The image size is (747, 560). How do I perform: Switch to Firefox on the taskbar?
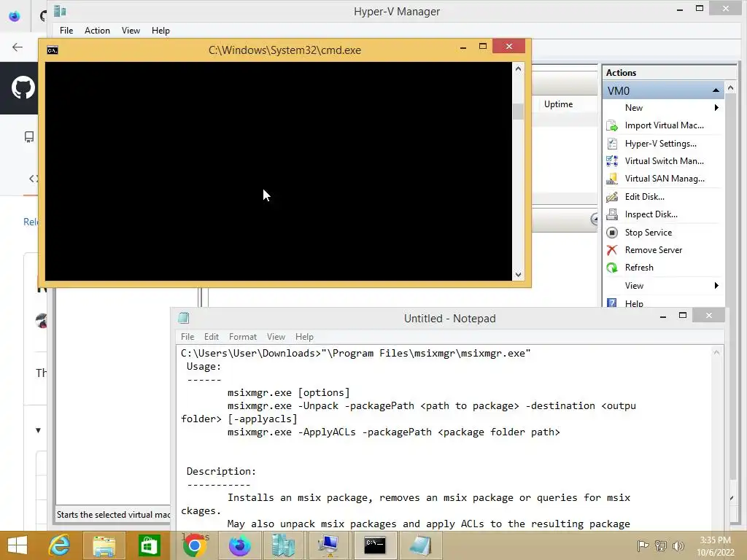click(239, 545)
